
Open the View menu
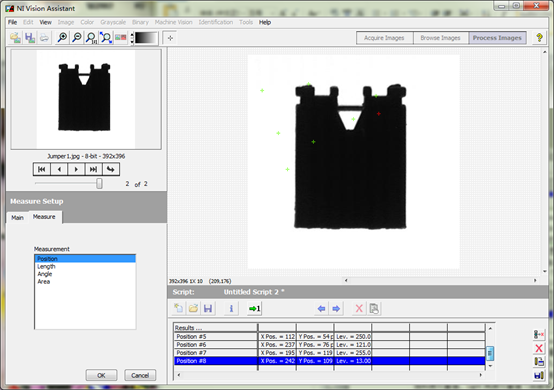pyautogui.click(x=45, y=22)
